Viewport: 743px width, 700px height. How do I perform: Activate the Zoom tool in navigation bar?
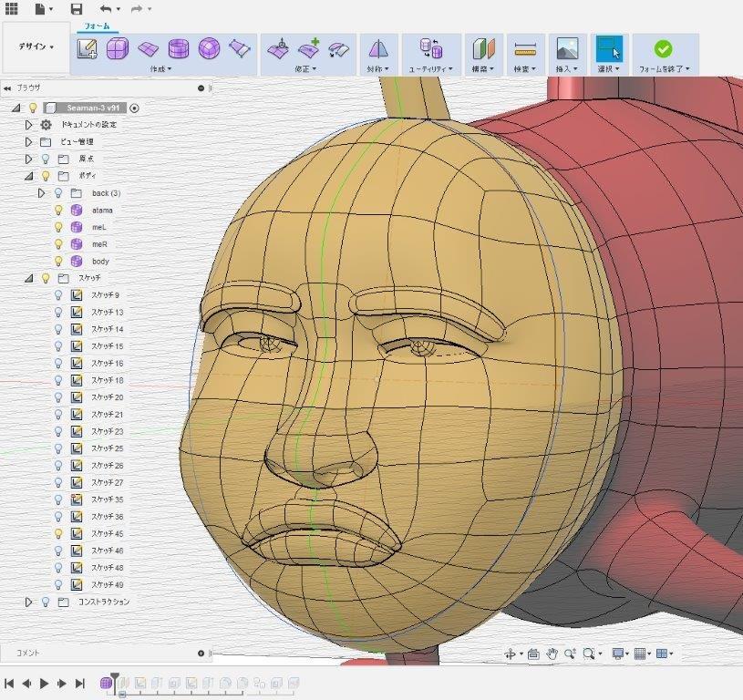[570, 654]
